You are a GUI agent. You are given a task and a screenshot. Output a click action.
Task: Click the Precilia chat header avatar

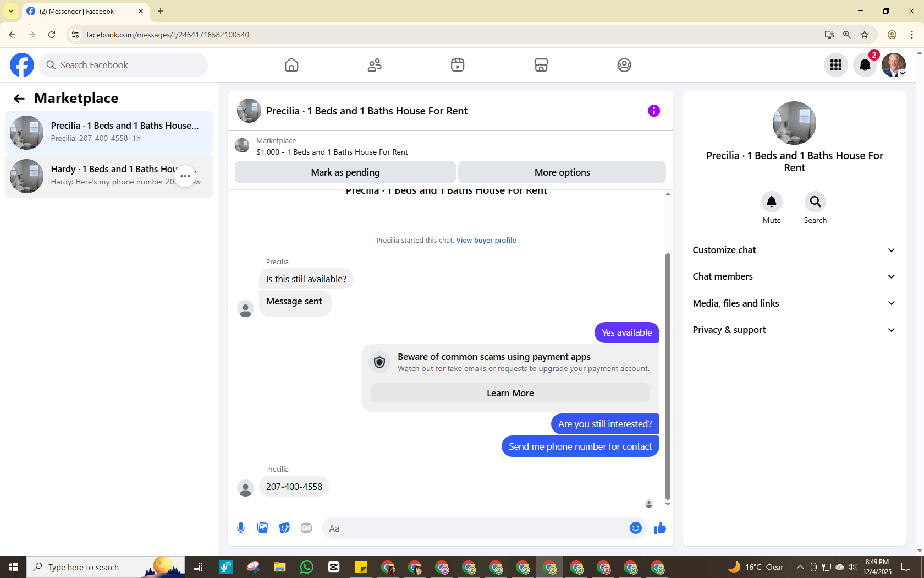point(249,111)
